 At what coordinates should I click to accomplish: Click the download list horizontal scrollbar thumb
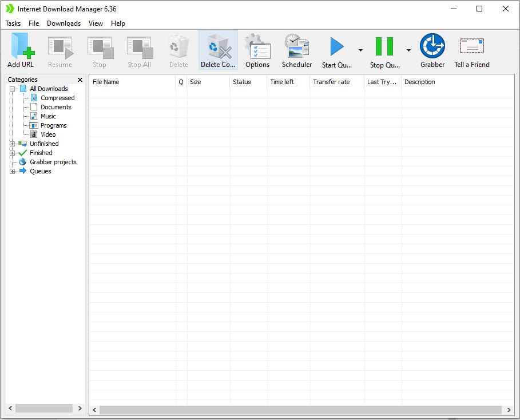tap(300, 410)
